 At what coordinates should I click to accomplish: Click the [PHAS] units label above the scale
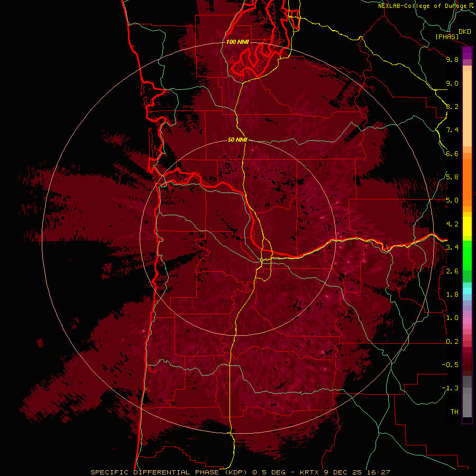tap(447, 36)
